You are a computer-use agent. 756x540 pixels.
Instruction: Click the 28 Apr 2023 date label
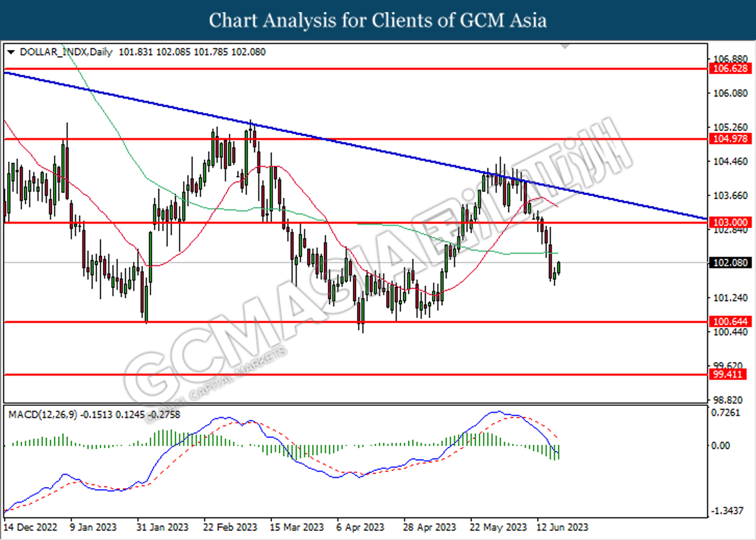429,527
